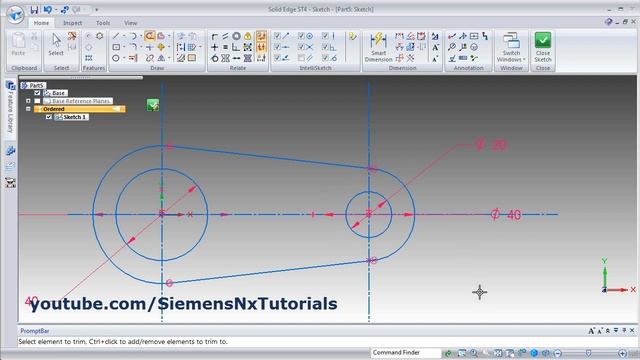
Task: Toggle Sketch 1 visibility checkbox
Action: click(49, 117)
